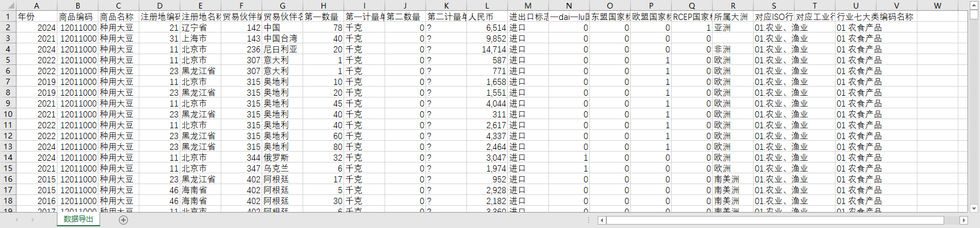The width and height of the screenshot is (980, 228).
Task: Click the vertical scrollbar down arrow
Action: (x=974, y=208)
